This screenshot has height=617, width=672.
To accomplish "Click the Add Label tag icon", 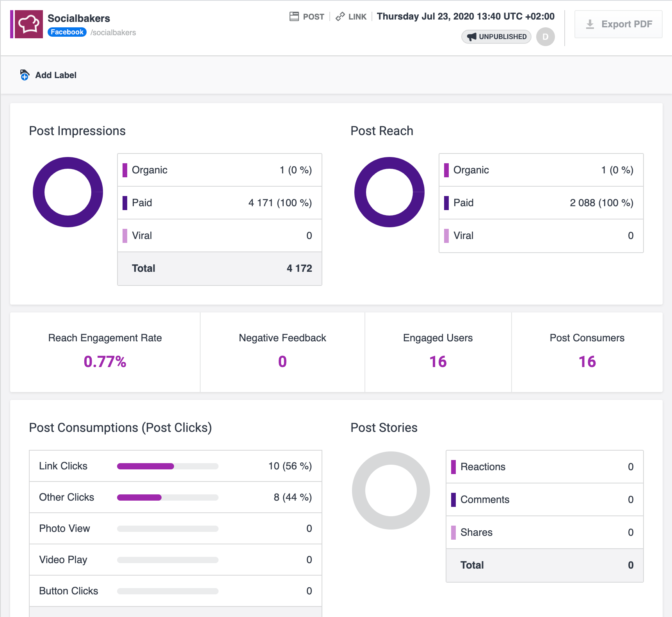I will pos(25,75).
